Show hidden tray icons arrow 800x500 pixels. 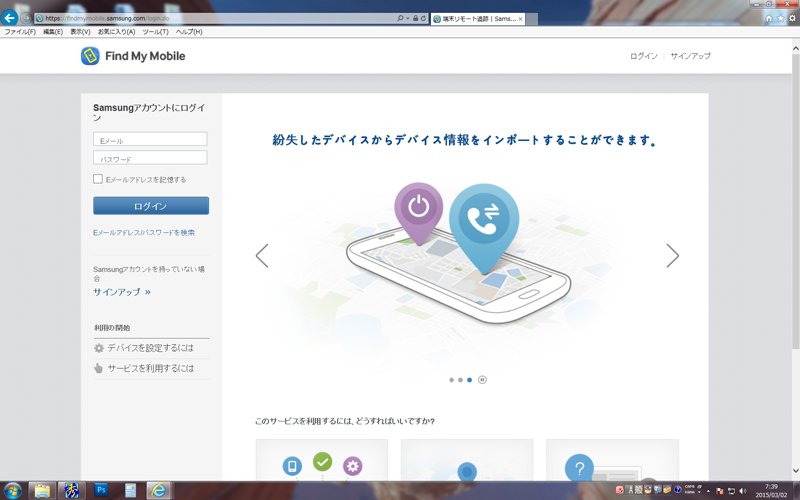point(708,491)
